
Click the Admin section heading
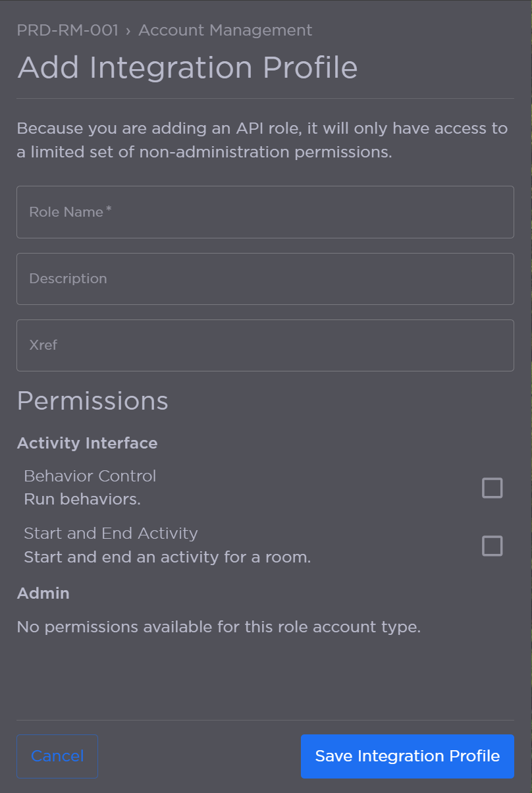pyautogui.click(x=43, y=593)
